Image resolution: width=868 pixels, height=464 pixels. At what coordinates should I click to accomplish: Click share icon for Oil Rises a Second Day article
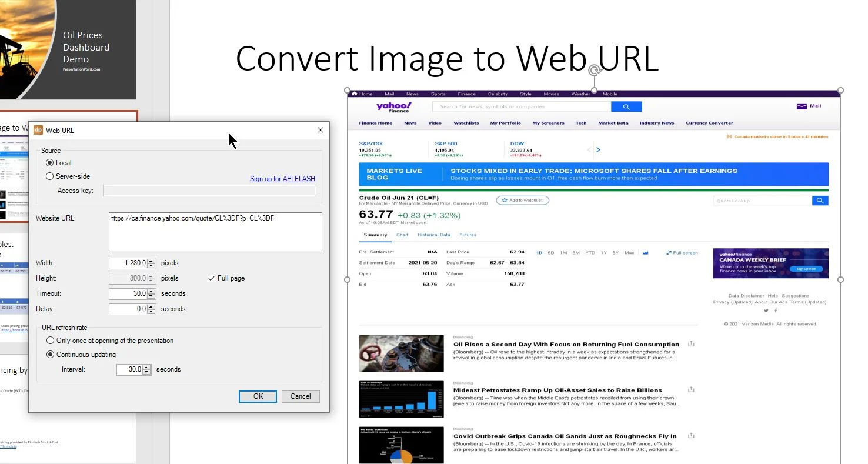pyautogui.click(x=691, y=343)
